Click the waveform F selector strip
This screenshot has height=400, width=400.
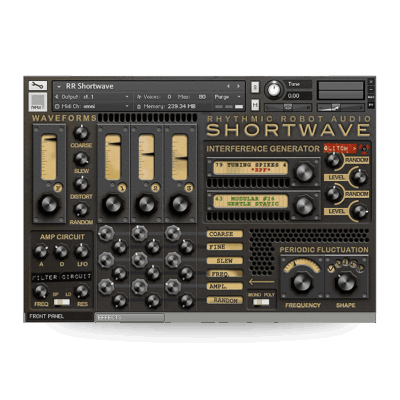click(49, 157)
